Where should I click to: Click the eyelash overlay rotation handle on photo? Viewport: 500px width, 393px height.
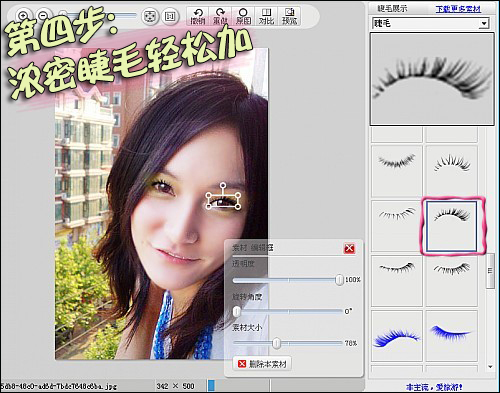tap(223, 185)
